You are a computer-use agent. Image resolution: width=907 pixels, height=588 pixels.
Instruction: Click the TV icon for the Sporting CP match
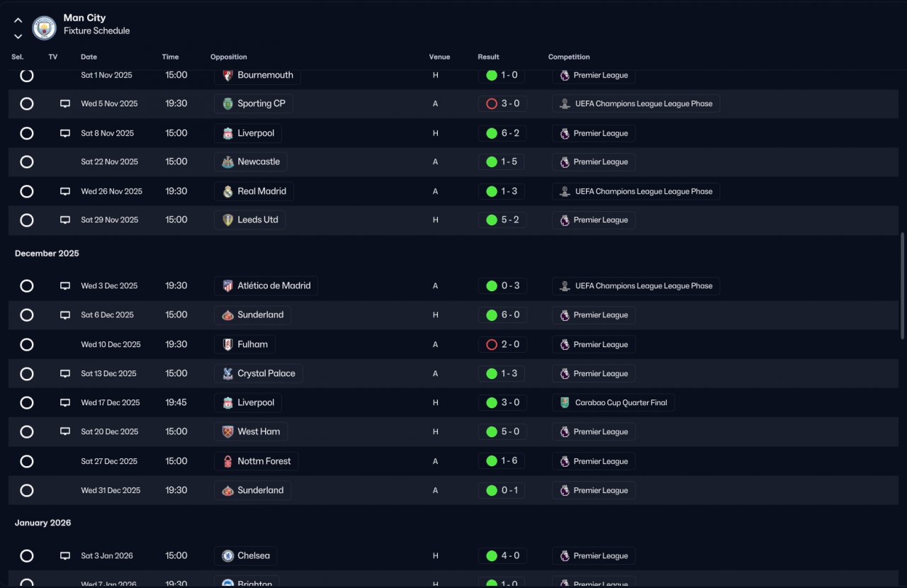[x=65, y=103]
